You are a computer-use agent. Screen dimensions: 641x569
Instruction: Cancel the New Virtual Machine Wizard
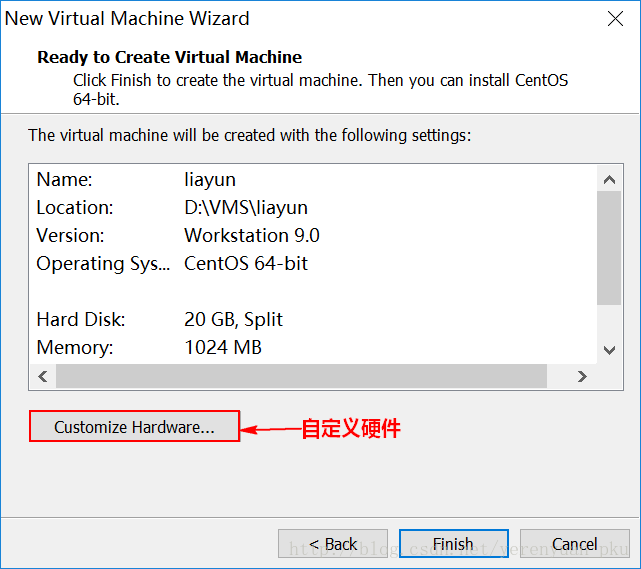click(x=574, y=544)
